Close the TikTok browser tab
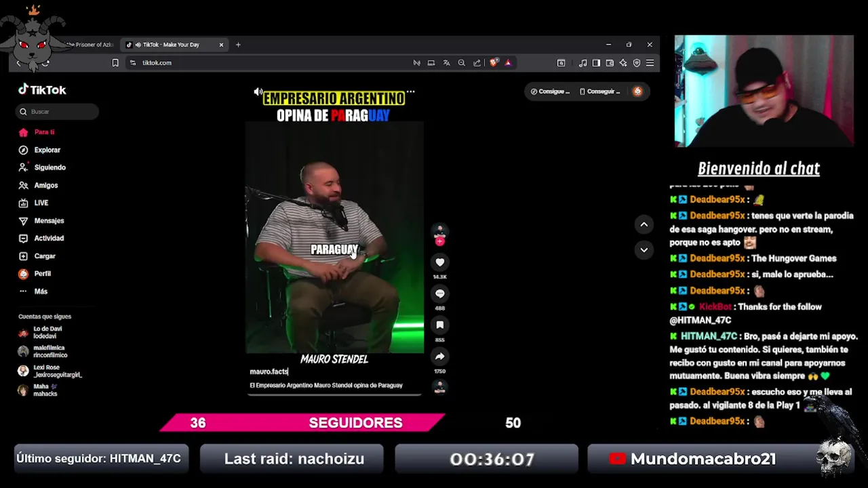This screenshot has width=868, height=488. coord(221,45)
